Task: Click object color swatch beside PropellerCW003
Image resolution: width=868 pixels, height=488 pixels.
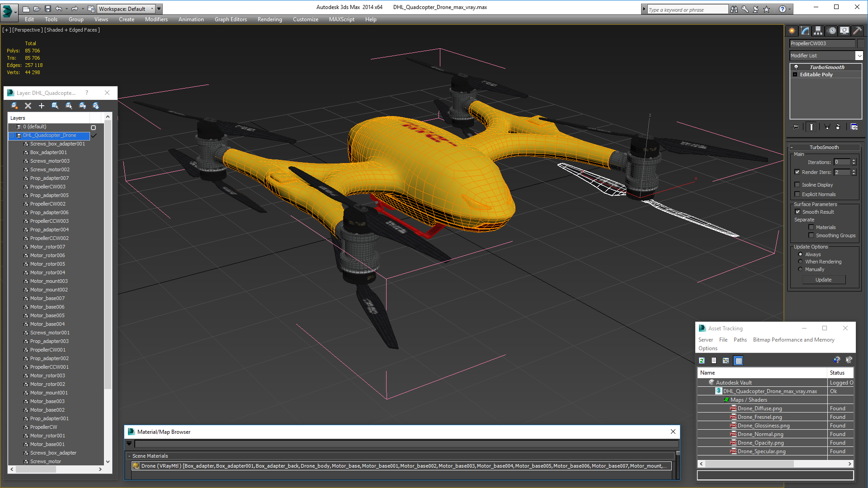Action: tap(861, 43)
